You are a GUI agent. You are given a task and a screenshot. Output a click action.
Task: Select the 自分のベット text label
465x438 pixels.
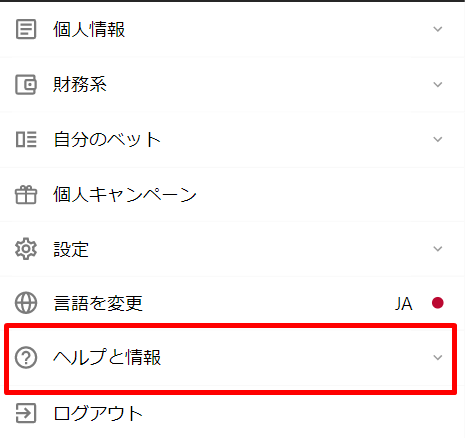pyautogui.click(x=107, y=139)
